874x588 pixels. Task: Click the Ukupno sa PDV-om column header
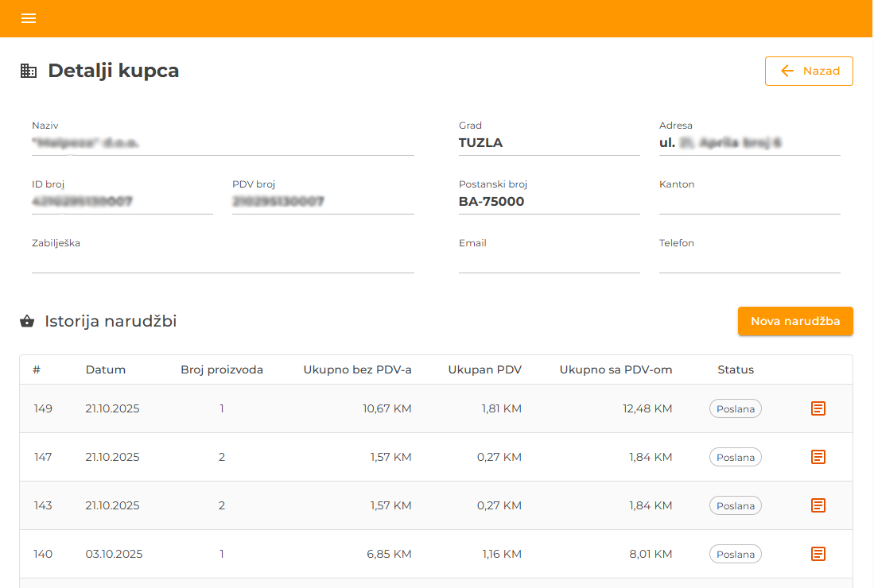pyautogui.click(x=616, y=369)
